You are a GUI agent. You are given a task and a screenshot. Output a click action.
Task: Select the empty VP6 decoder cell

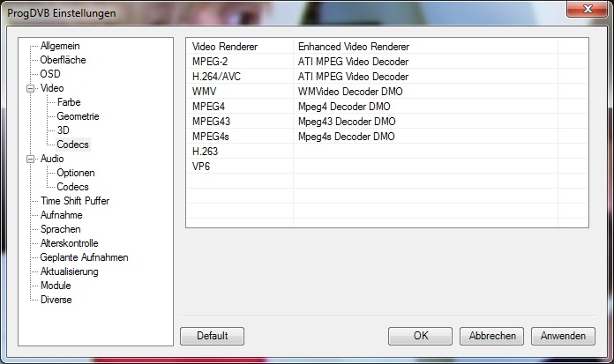click(x=425, y=167)
